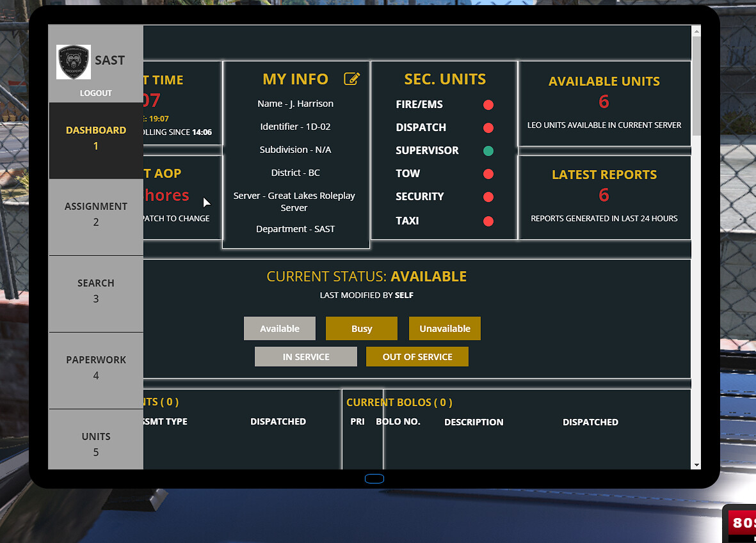This screenshot has height=543, width=756.
Task: Click the scrollbar up arrow
Action: pos(696,30)
